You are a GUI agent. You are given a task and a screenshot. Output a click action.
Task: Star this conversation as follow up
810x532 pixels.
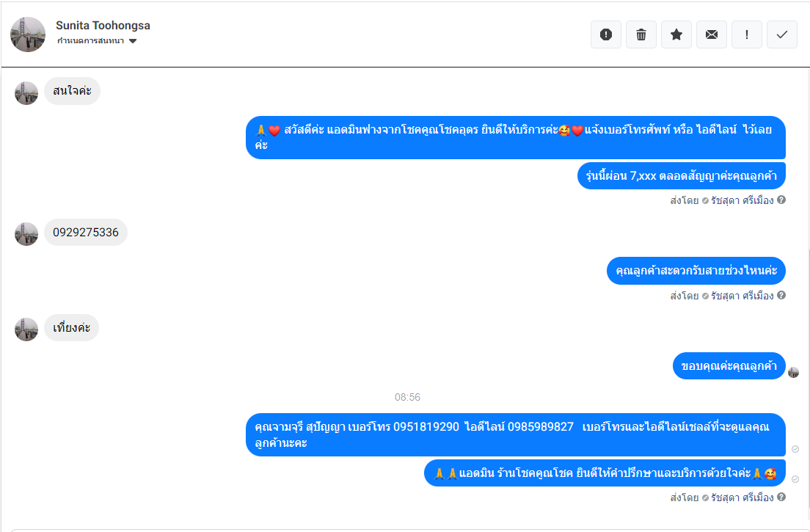[676, 34]
